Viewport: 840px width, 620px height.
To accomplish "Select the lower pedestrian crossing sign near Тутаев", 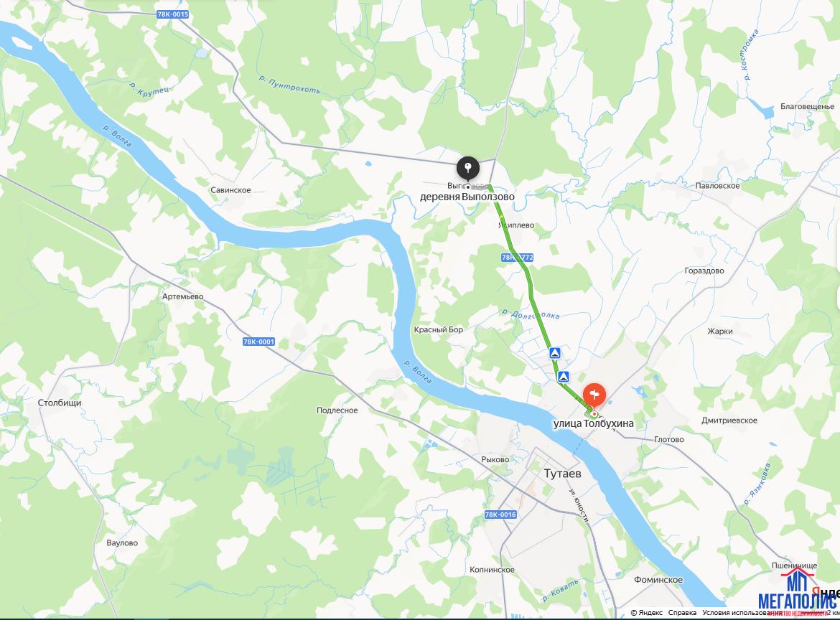I will 563,376.
